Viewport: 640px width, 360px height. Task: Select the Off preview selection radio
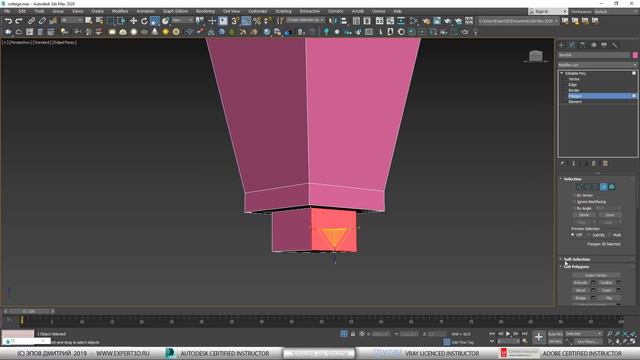573,235
